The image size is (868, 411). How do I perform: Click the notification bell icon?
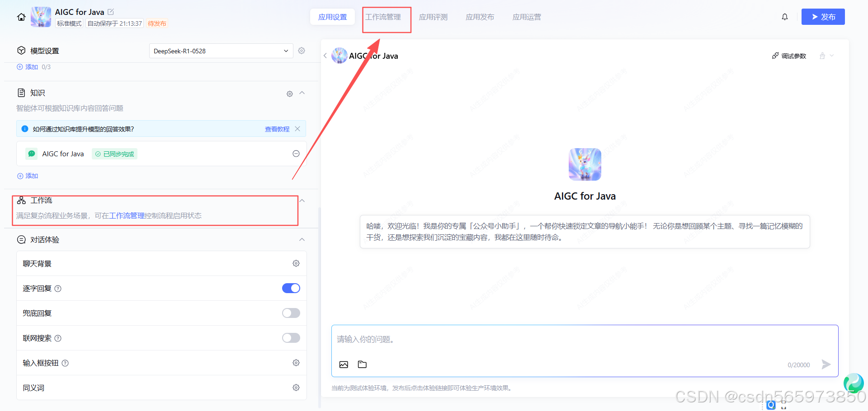(x=785, y=17)
